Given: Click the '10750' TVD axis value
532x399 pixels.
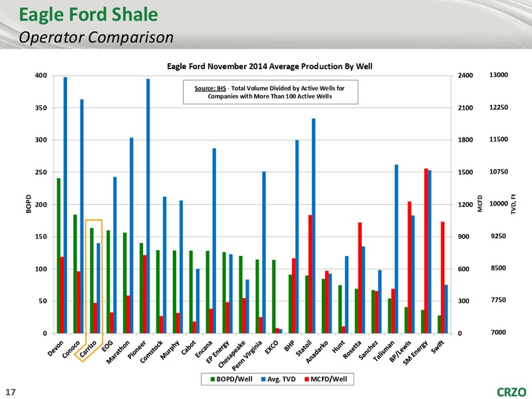Looking at the screenshot, I should pos(499,172).
